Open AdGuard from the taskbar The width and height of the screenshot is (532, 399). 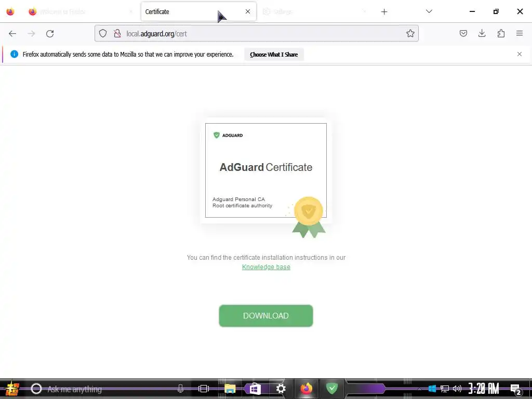pos(332,388)
